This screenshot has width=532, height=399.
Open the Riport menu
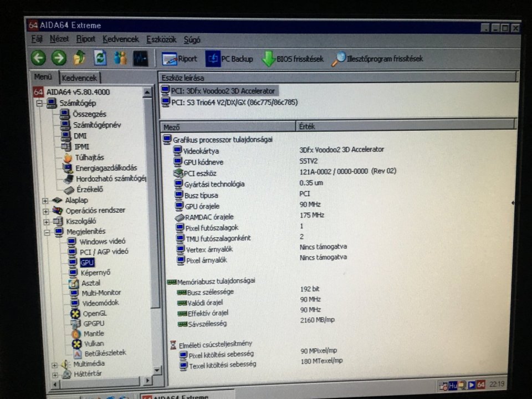[x=85, y=39]
